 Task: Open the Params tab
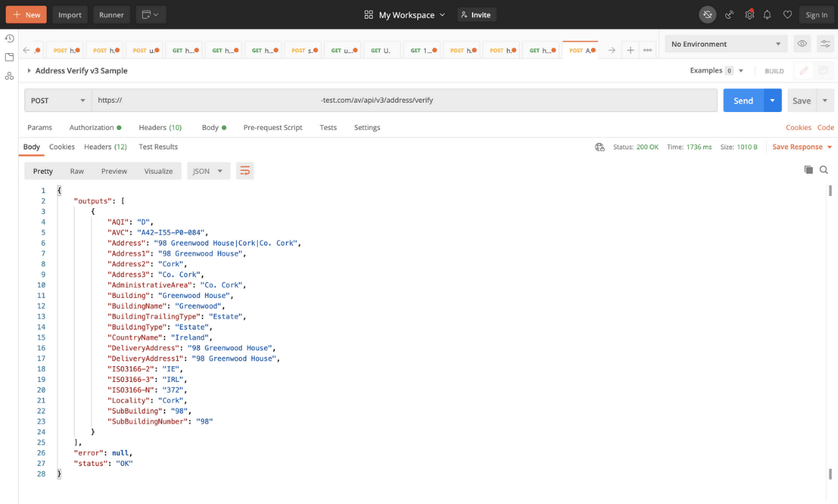click(x=39, y=128)
